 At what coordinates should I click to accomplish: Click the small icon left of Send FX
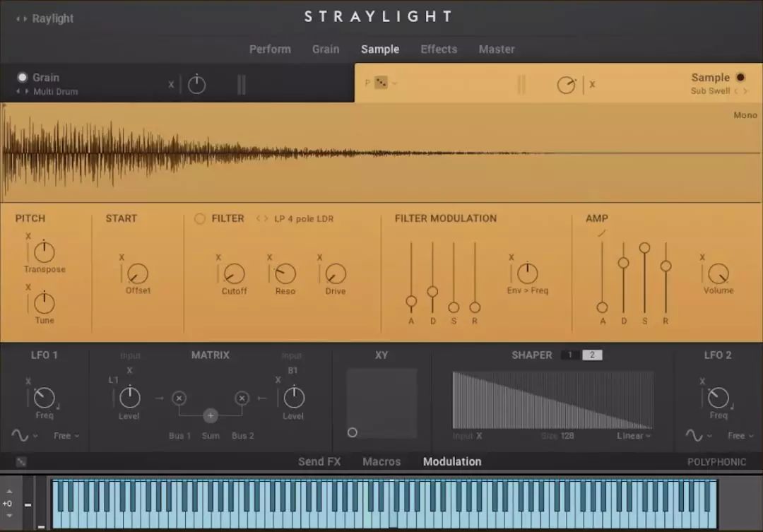[x=21, y=462]
